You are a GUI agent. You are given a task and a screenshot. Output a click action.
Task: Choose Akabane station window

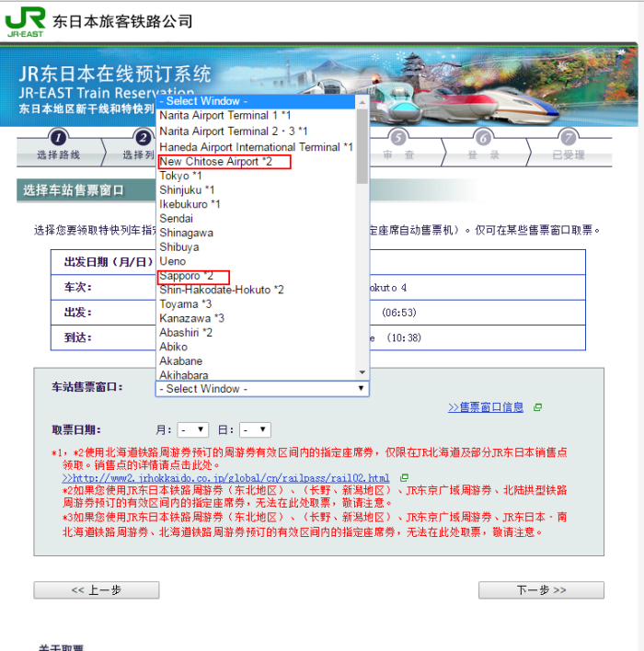tap(256, 361)
